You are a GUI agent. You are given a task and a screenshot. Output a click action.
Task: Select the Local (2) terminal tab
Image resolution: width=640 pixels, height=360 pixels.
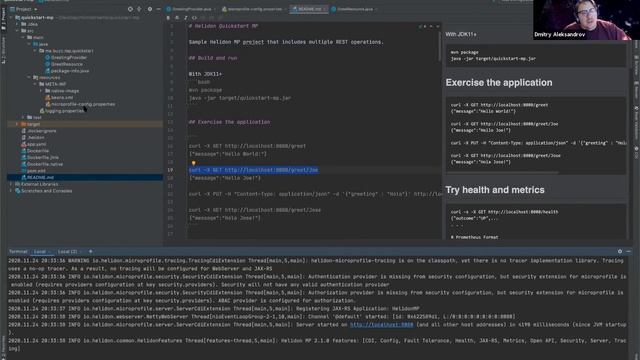[68, 251]
